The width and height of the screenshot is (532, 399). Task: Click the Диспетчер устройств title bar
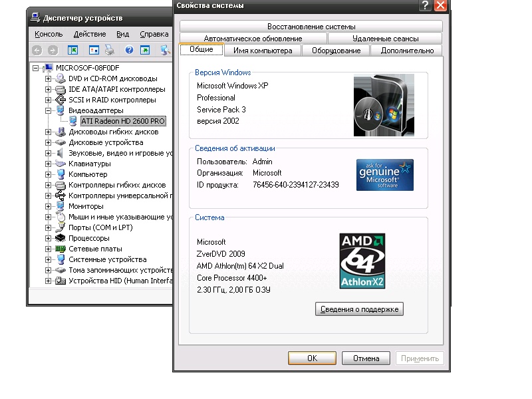point(100,18)
